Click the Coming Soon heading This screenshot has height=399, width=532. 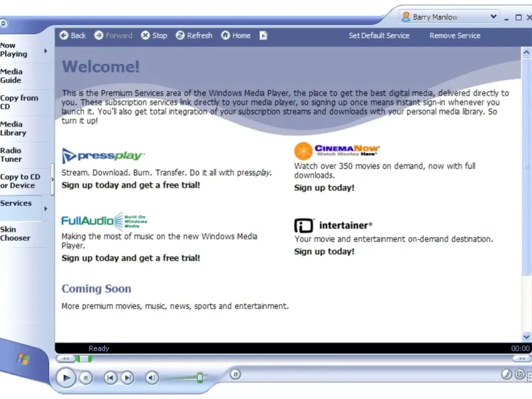point(96,289)
